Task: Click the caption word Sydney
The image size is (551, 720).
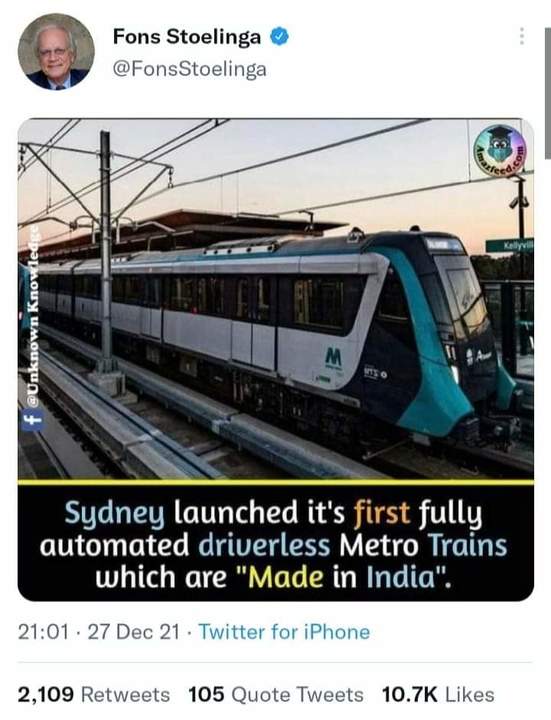Action: [x=114, y=513]
